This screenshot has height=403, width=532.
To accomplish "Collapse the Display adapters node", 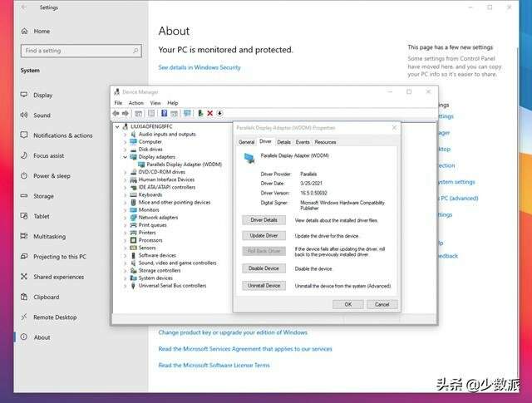I will (126, 157).
